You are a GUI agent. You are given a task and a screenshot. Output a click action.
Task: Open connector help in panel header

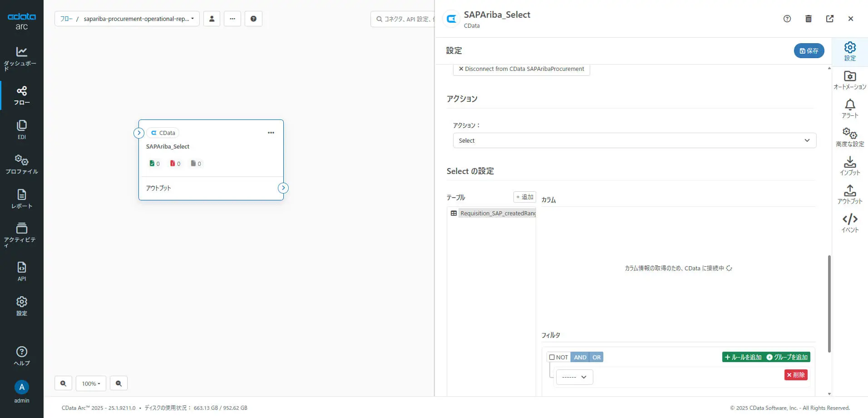787,19
